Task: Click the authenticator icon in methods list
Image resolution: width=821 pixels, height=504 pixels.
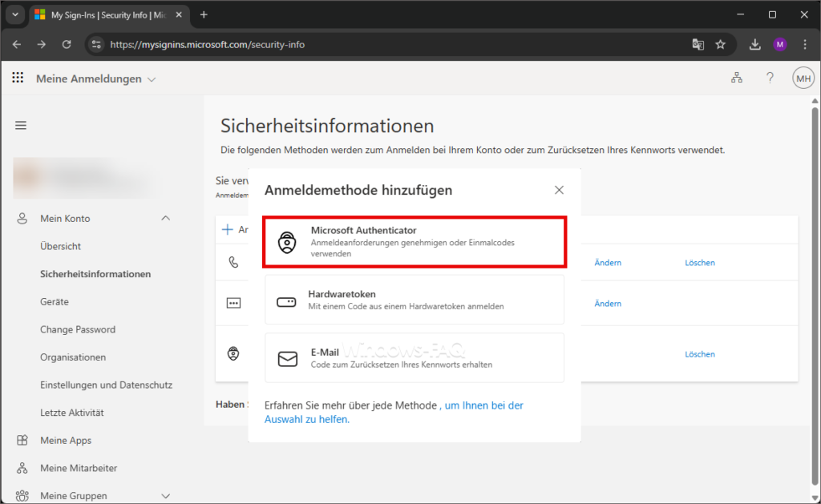Action: [233, 354]
